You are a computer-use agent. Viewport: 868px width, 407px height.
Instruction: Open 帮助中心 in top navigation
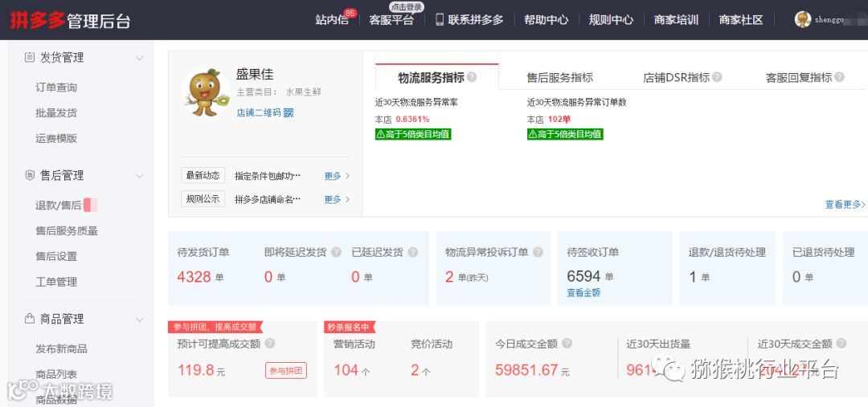546,20
